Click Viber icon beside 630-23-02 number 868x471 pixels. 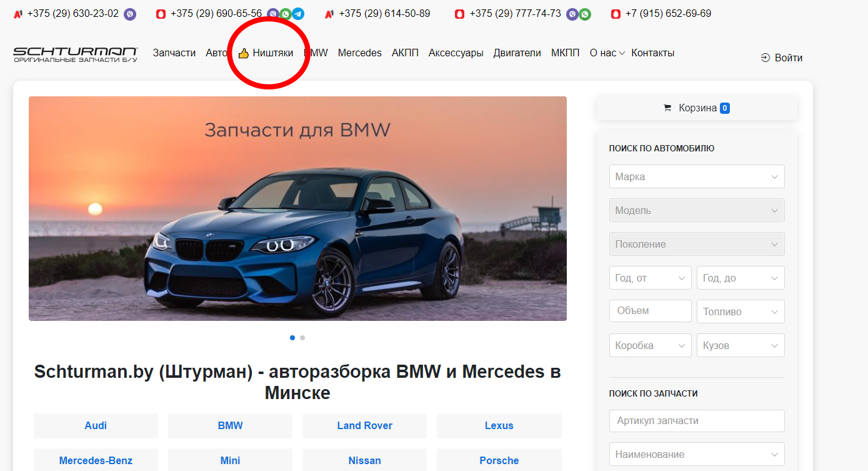point(130,14)
